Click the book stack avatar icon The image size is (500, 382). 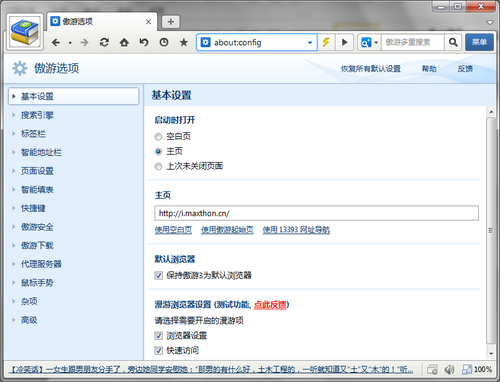pos(25,32)
